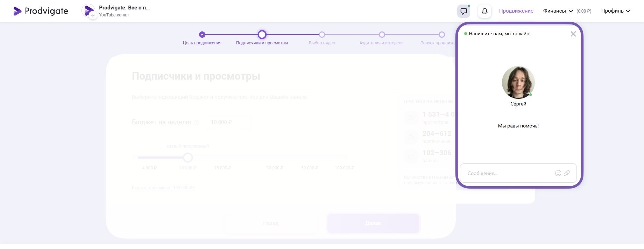644x249 pixels.
Task: Click the paperclip attach file icon
Action: [x=567, y=173]
